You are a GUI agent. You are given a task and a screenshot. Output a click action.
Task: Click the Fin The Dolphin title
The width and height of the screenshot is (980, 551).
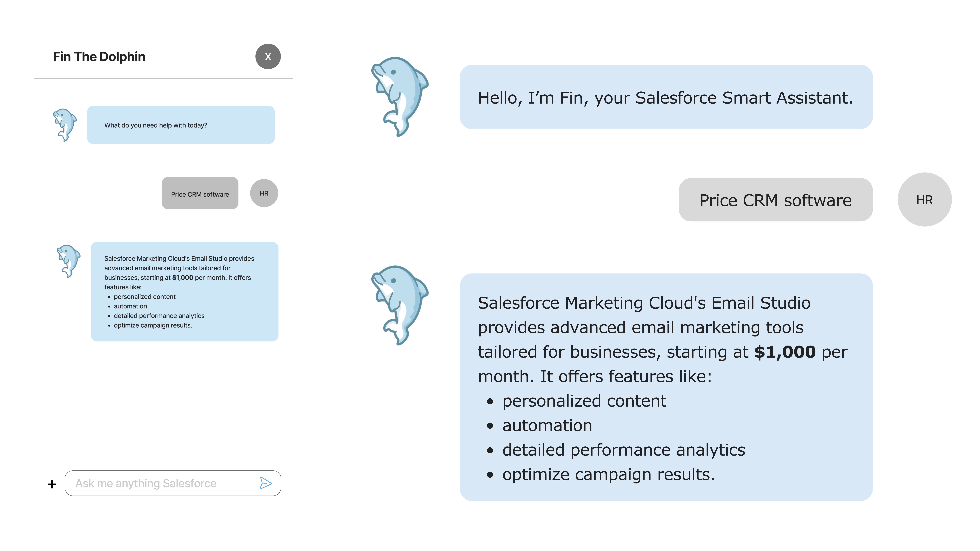[99, 57]
